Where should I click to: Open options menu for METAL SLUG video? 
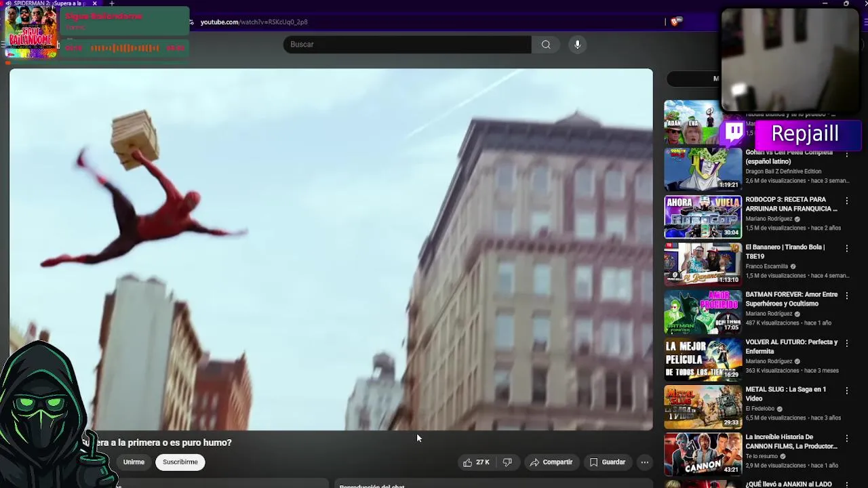pyautogui.click(x=847, y=391)
